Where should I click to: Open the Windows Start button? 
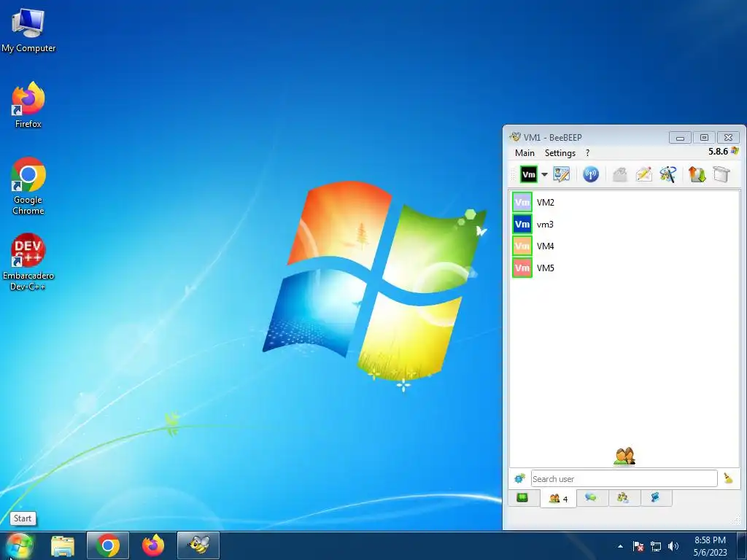point(20,546)
